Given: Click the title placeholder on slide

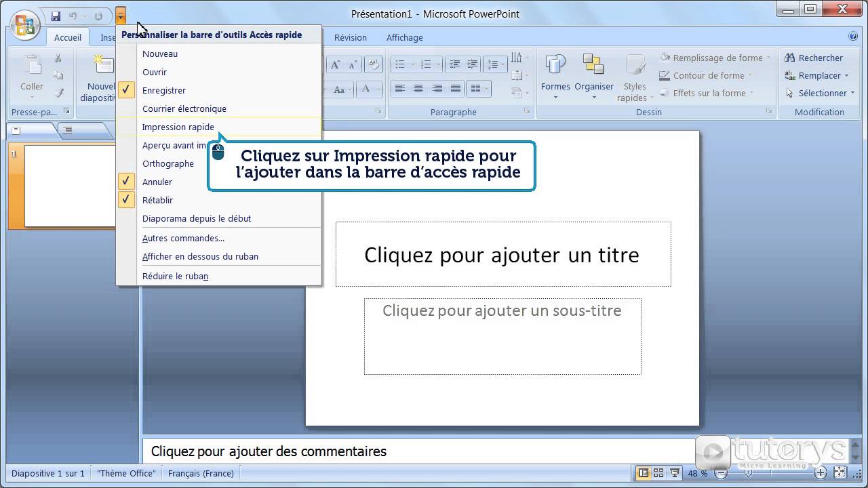Looking at the screenshot, I should pos(503,254).
